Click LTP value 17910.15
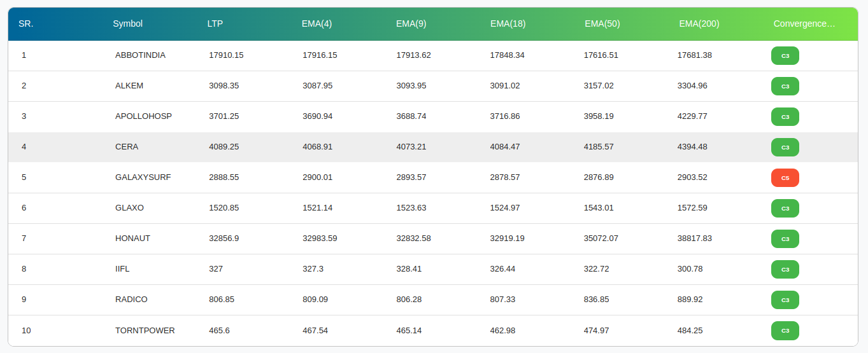The image size is (868, 353). tap(226, 55)
